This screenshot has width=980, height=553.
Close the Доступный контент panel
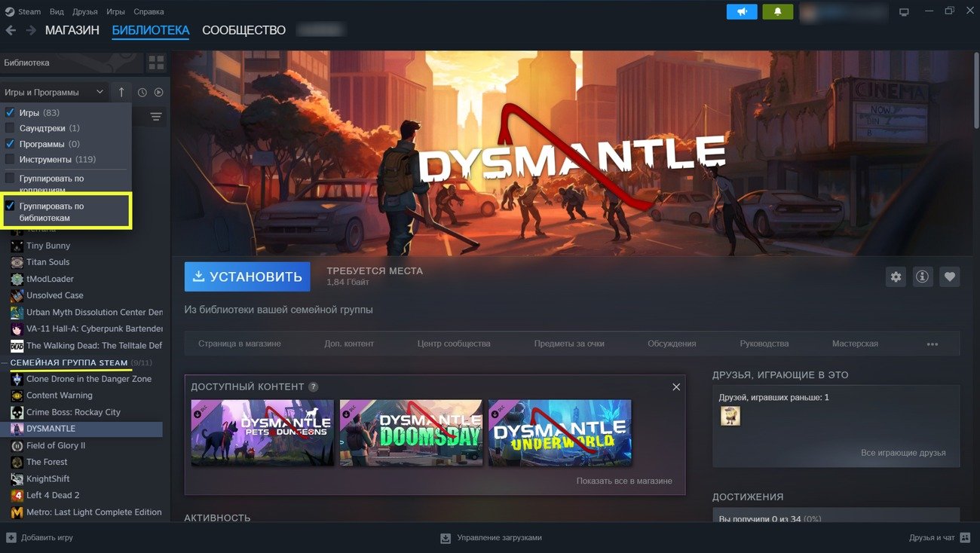tap(676, 386)
